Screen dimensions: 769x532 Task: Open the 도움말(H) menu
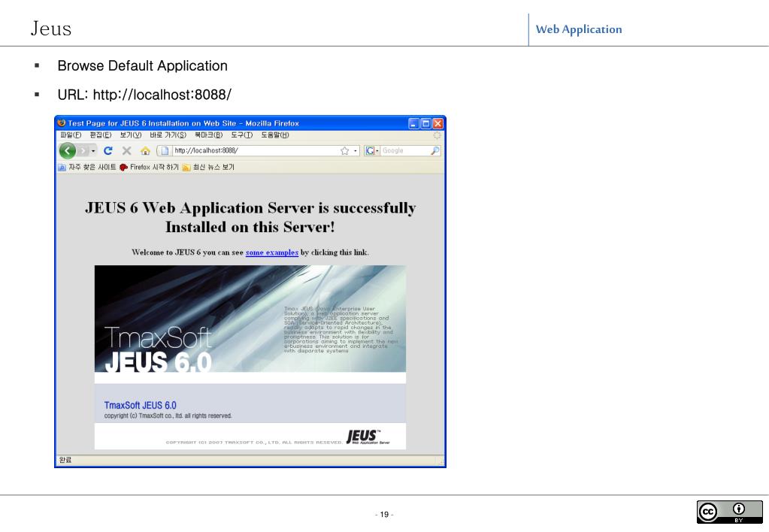(274, 135)
